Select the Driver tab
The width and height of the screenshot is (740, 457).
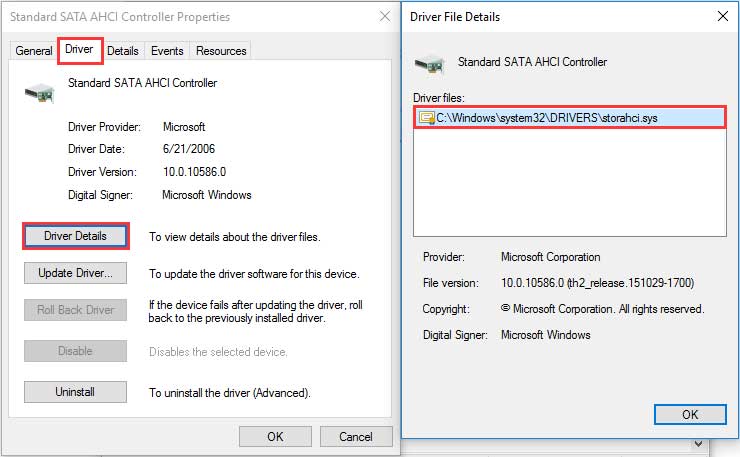[x=79, y=50]
